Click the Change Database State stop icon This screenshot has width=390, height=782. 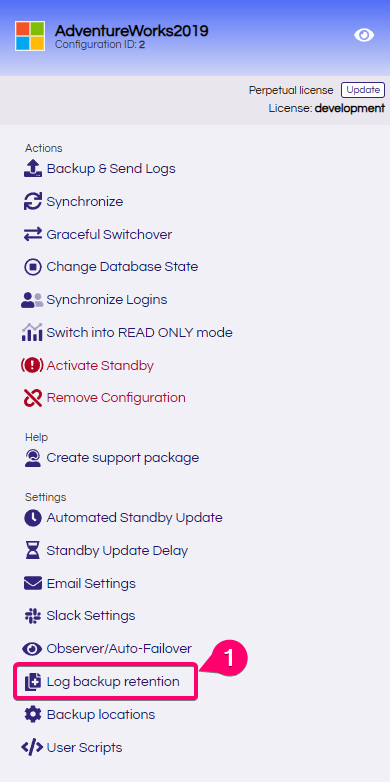(x=33, y=267)
